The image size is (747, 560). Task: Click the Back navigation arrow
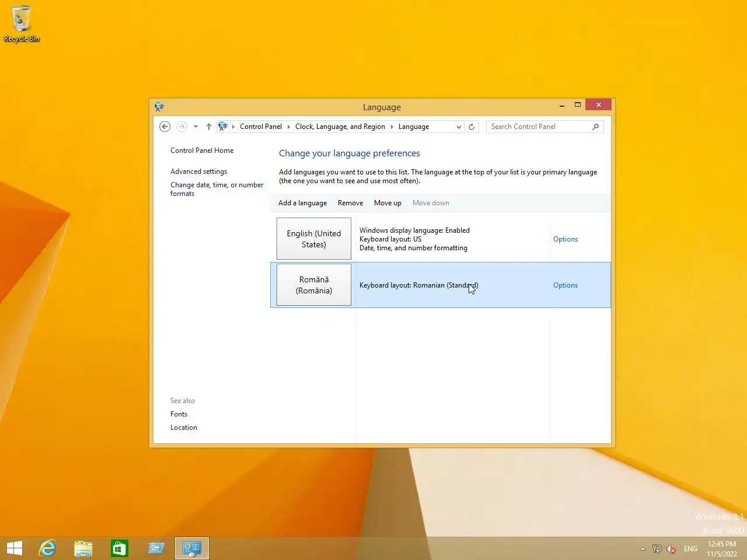(165, 127)
